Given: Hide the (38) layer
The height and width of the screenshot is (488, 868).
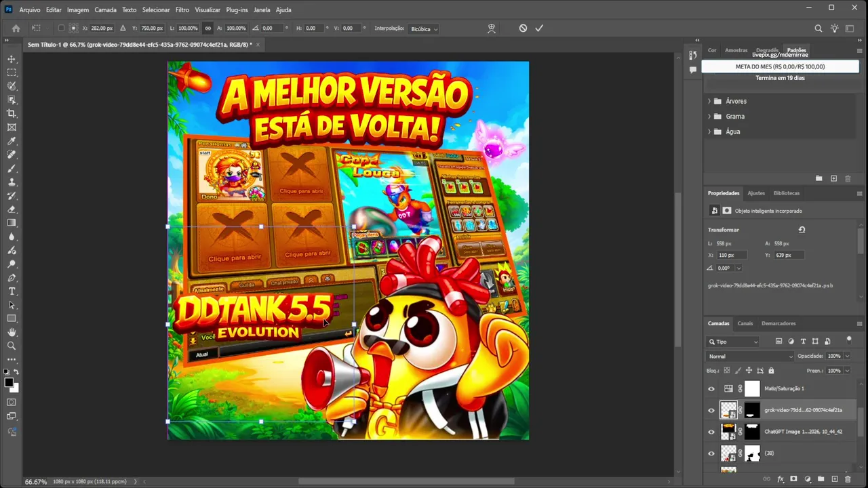Looking at the screenshot, I should tap(711, 453).
